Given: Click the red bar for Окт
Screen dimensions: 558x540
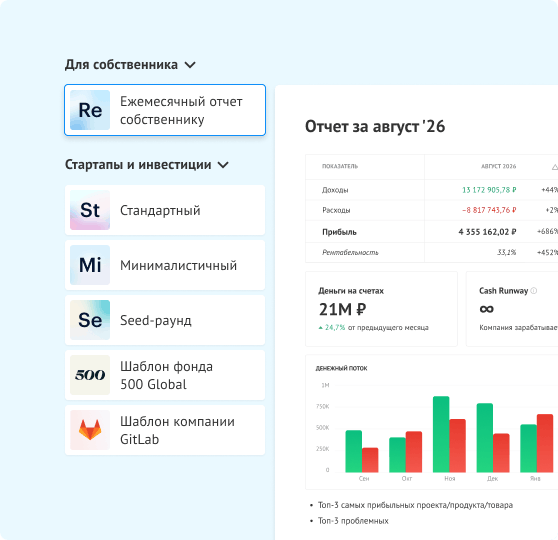Looking at the screenshot, I should (414, 452).
